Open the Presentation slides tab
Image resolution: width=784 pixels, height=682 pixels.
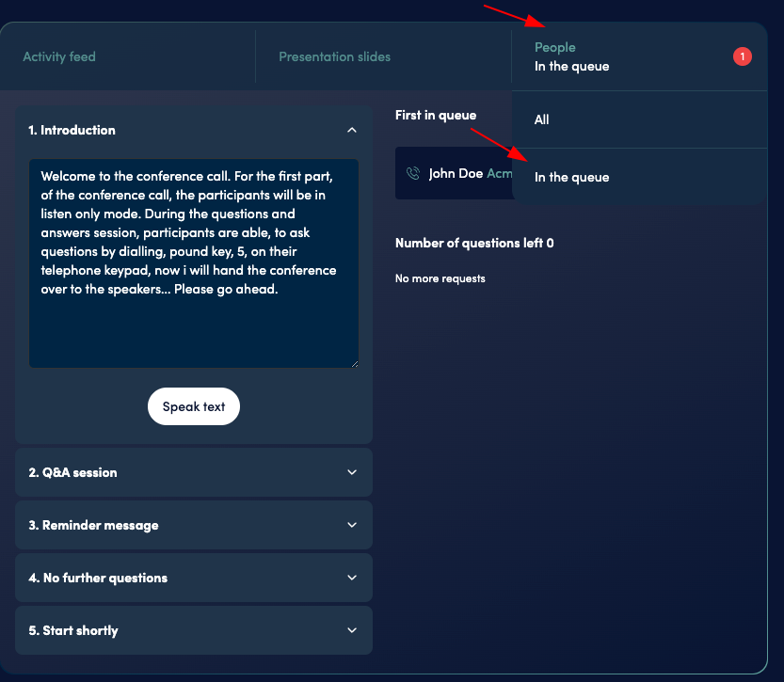click(x=334, y=56)
